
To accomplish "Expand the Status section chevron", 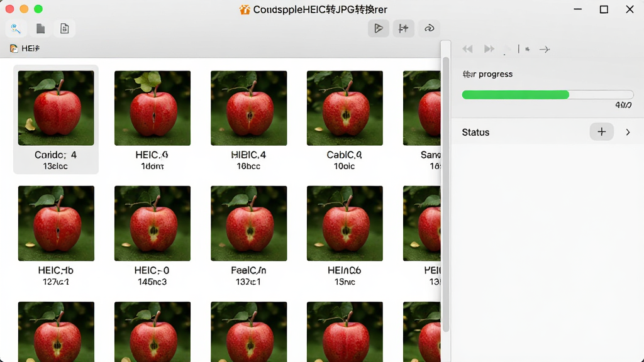I will coord(628,132).
